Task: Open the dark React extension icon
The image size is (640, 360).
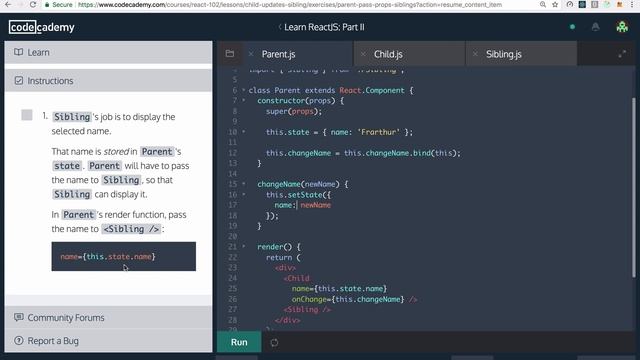Action: pos(582,4)
